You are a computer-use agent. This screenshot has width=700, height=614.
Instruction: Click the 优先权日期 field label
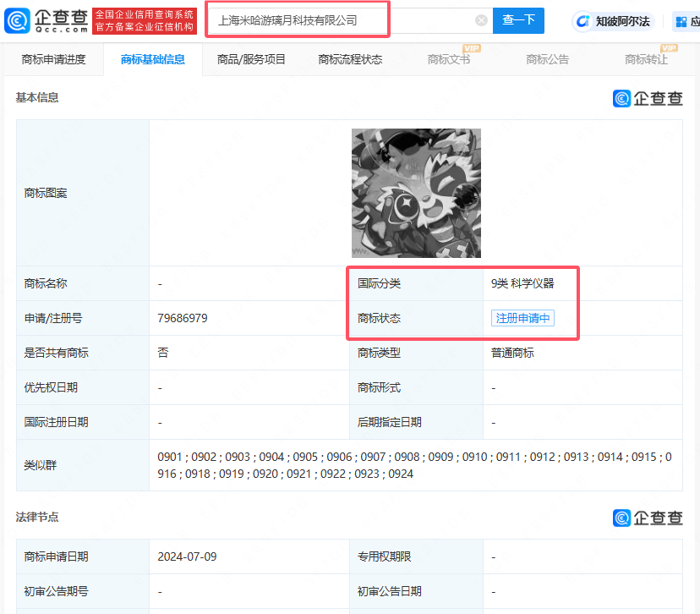pyautogui.click(x=51, y=387)
